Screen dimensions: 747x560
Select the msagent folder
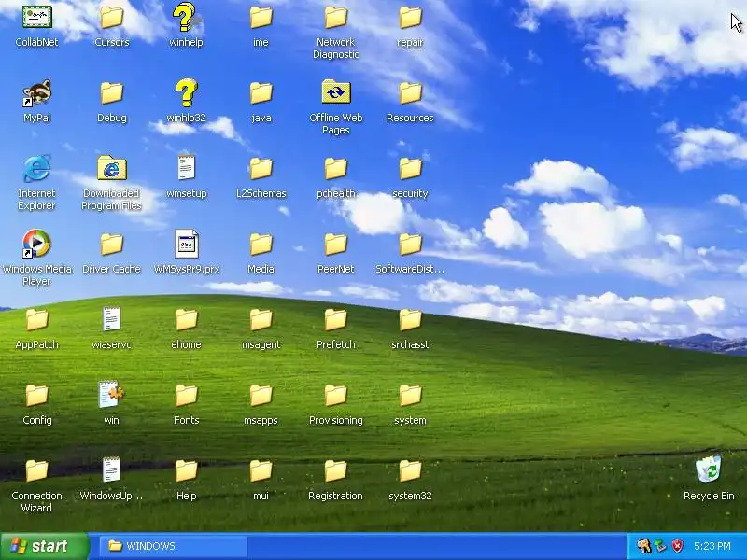[x=261, y=319]
